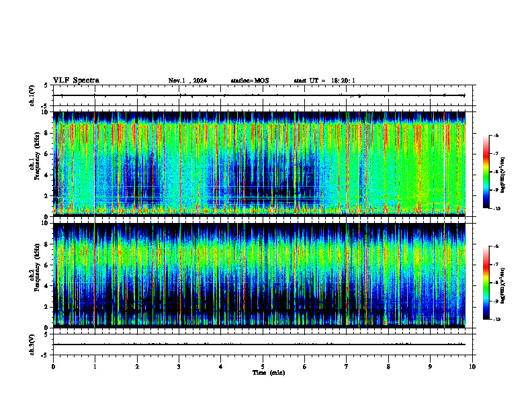Click the ch.1 colorbar log(PSD) units label
Screen dimensions: 532x411
(502, 175)
